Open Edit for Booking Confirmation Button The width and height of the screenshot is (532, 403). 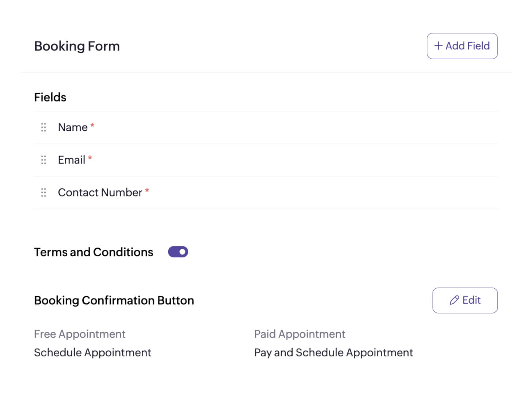[465, 300]
